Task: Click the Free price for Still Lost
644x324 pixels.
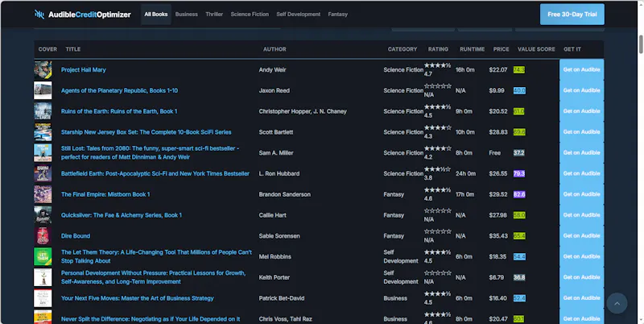Action: (495, 153)
